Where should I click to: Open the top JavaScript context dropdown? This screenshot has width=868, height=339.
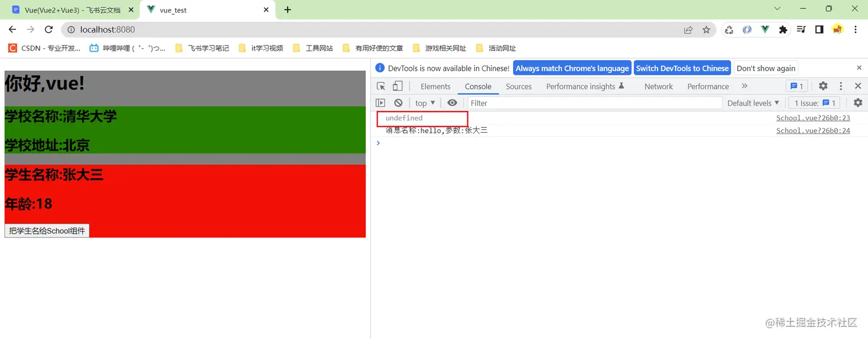pos(425,103)
